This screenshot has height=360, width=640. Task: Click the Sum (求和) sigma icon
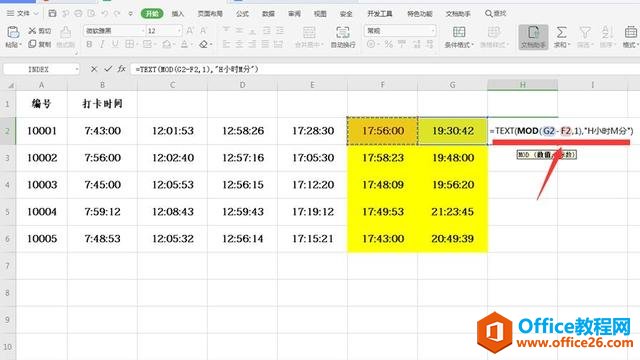tap(561, 32)
